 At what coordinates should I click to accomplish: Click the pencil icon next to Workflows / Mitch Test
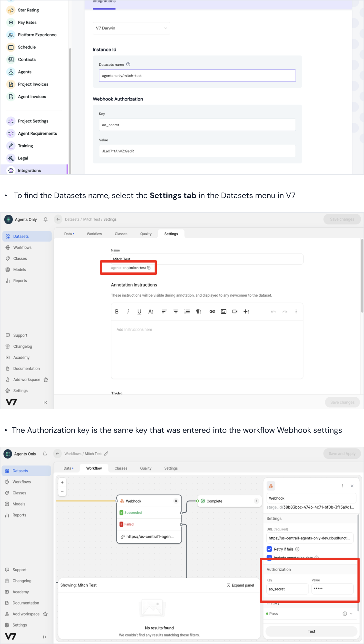[x=106, y=453]
